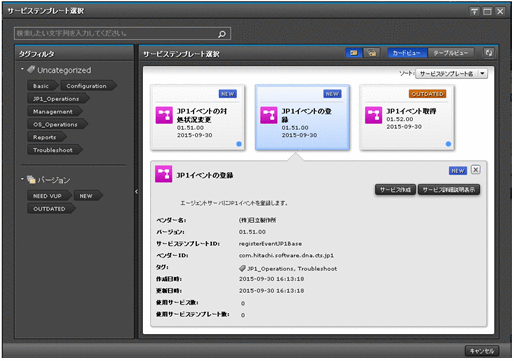Collapse the バージョン tag group
Screen dimensions: 514x361
point(22,179)
